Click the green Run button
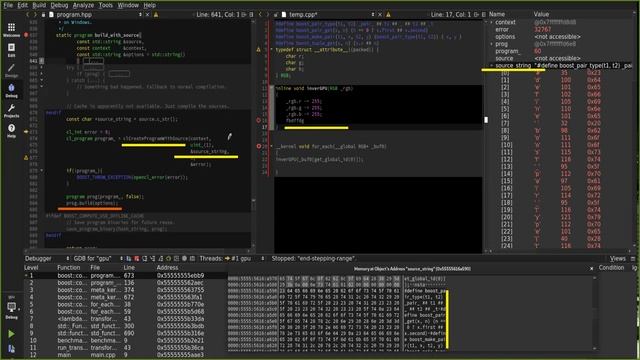The image size is (640, 360). 11,333
